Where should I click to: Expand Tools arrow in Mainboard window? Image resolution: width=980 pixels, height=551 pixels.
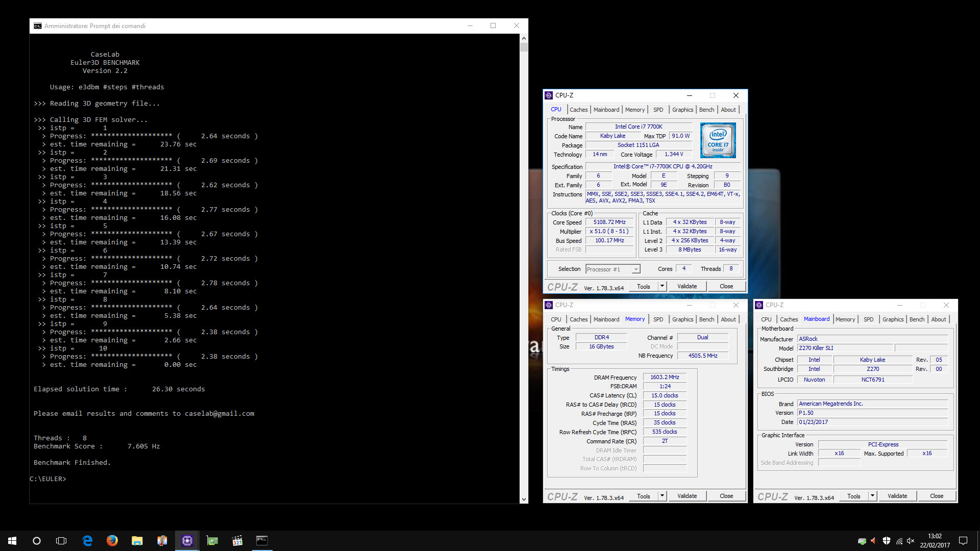tap(872, 496)
